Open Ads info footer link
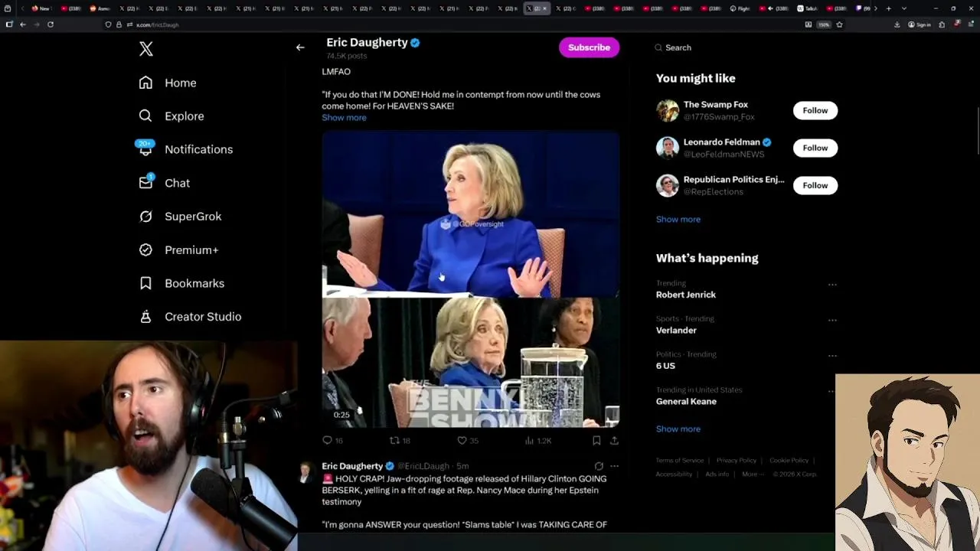The width and height of the screenshot is (980, 551). tap(717, 474)
